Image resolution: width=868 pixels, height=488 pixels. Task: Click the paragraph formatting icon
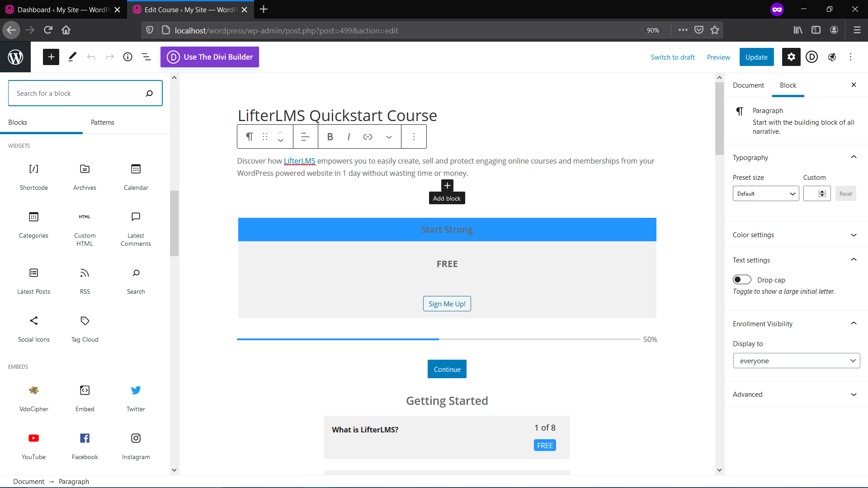(248, 136)
